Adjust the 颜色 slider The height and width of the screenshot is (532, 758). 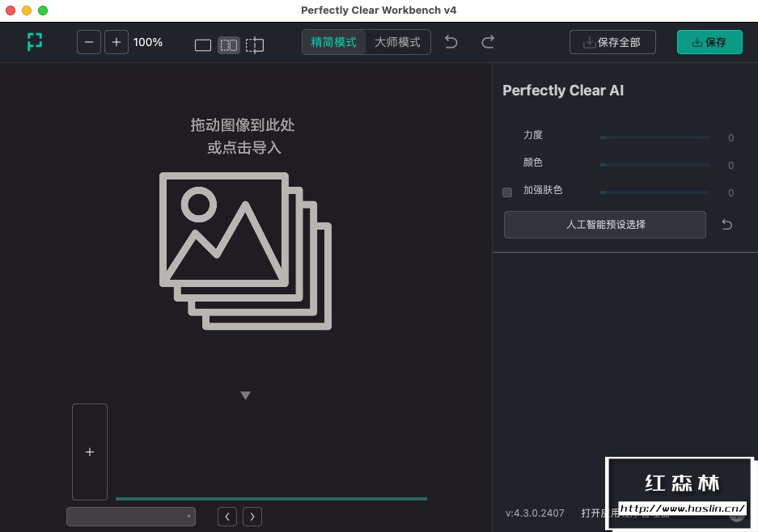tap(654, 165)
